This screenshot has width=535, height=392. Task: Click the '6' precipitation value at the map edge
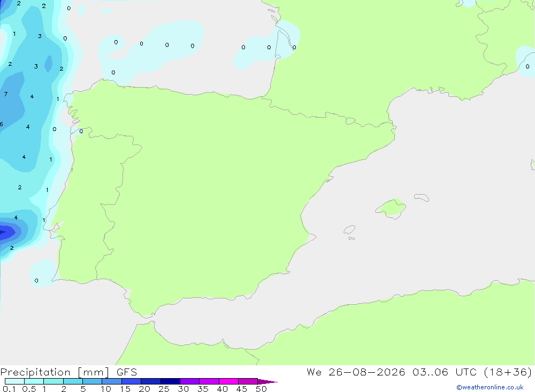2,124
